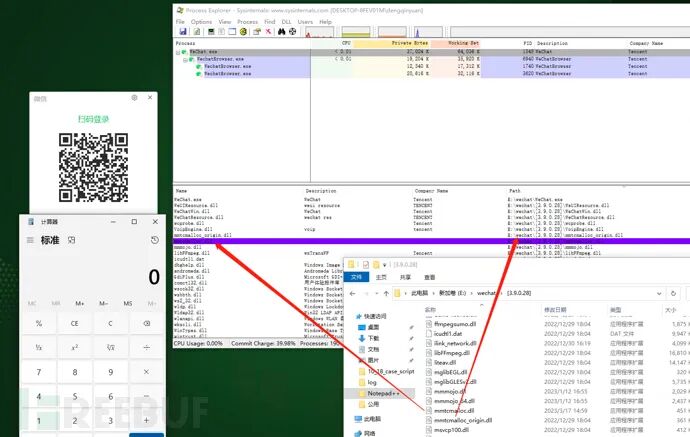
Task: Select ffmpegsumo.dll in Explorer file list
Action: tap(451, 324)
